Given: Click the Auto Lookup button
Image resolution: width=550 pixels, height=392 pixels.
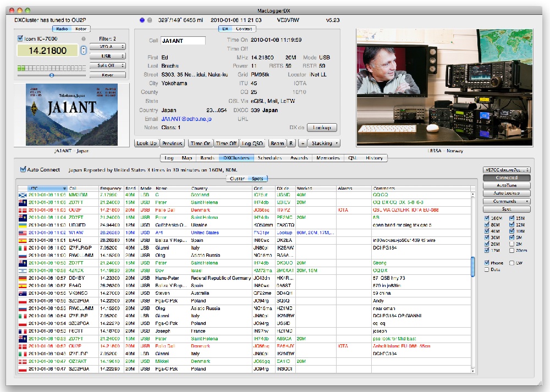Looking at the screenshot, I should click(x=507, y=193).
